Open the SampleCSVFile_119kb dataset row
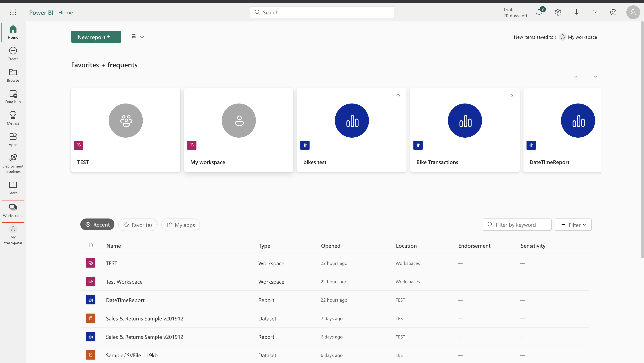The width and height of the screenshot is (644, 363). (335, 355)
